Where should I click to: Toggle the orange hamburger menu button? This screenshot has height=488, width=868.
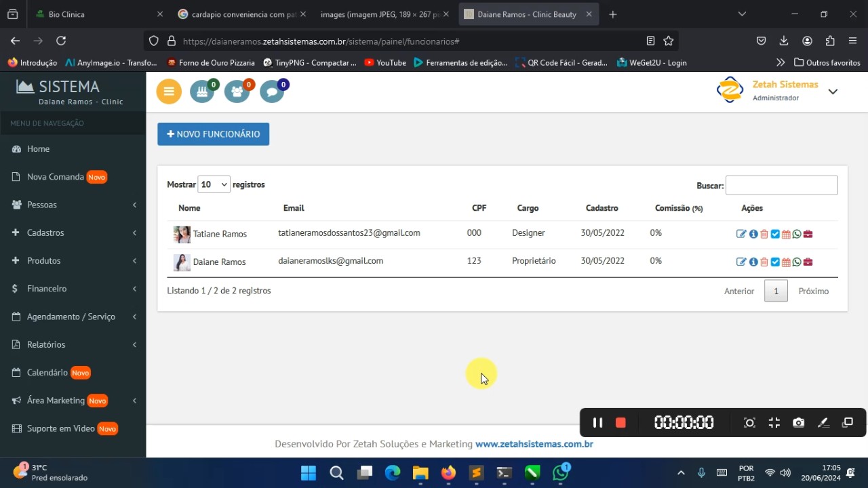pos(169,91)
